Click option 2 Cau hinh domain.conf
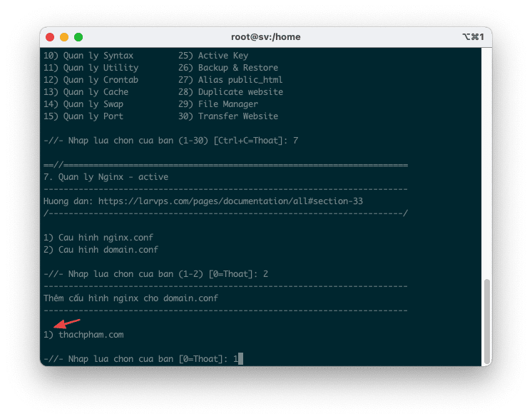This screenshot has width=532, height=419. coord(101,250)
